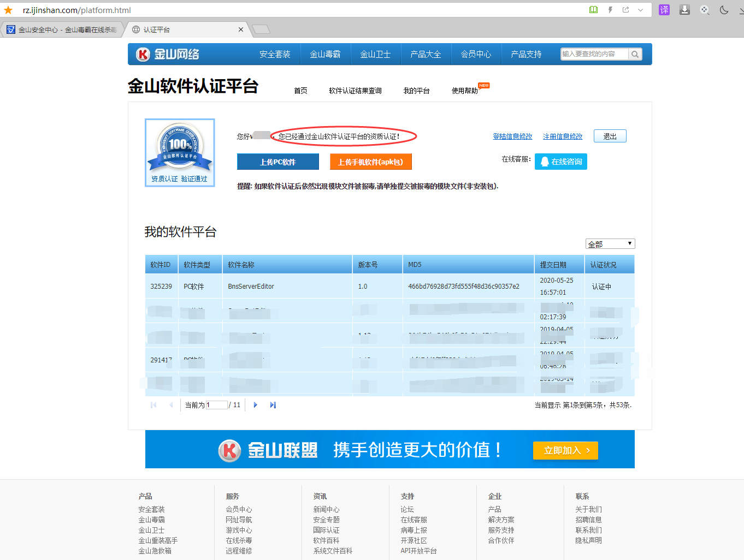Click the bookmark star icon
The image size is (744, 560).
(x=8, y=10)
